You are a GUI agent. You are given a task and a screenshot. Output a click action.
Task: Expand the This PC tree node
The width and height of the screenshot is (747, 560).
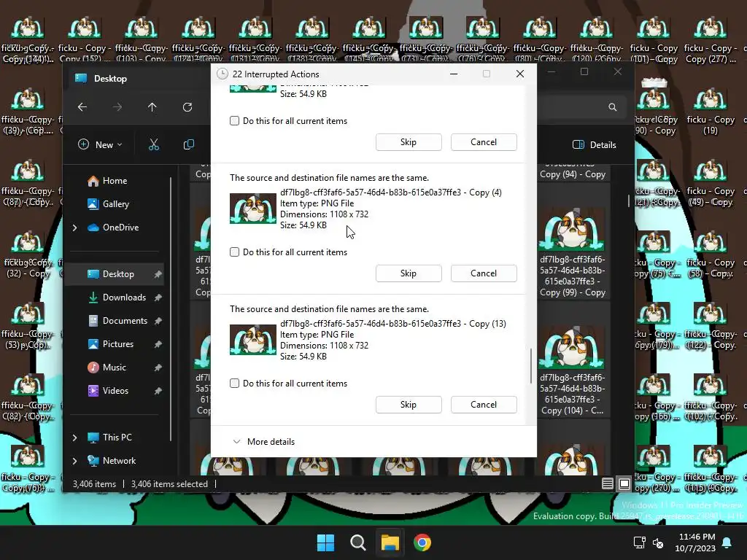coord(75,437)
